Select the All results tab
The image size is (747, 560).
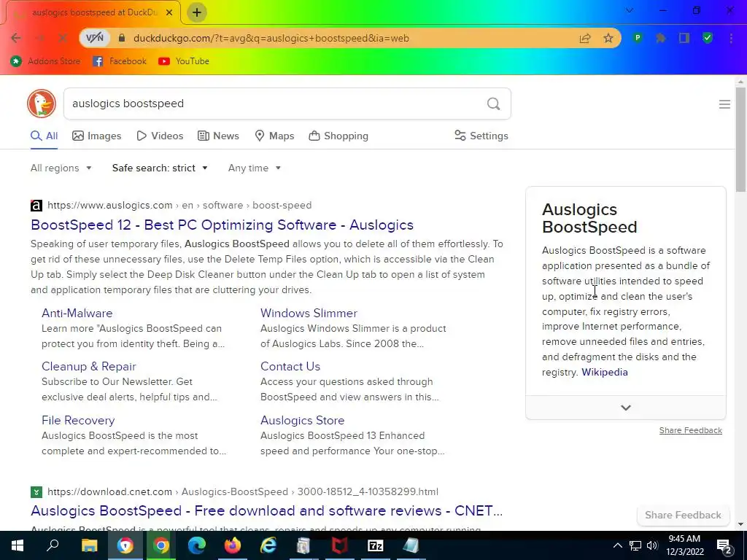[44, 136]
